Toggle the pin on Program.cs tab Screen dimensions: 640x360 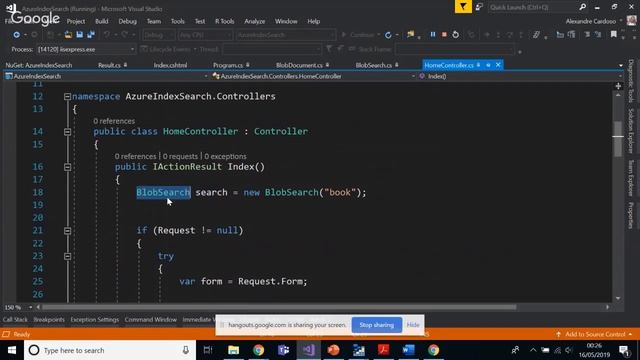(x=248, y=65)
